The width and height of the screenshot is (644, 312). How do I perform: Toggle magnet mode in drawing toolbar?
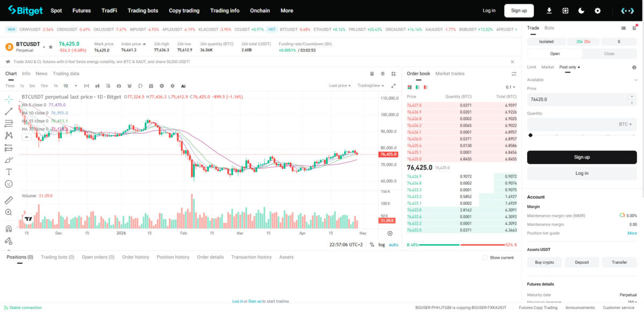pos(9,228)
